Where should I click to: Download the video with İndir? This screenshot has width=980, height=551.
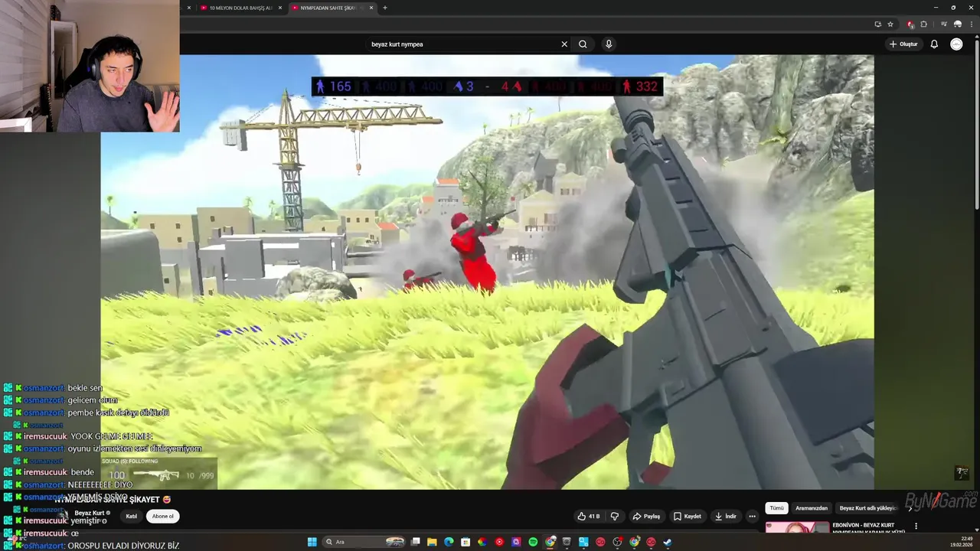coord(725,517)
